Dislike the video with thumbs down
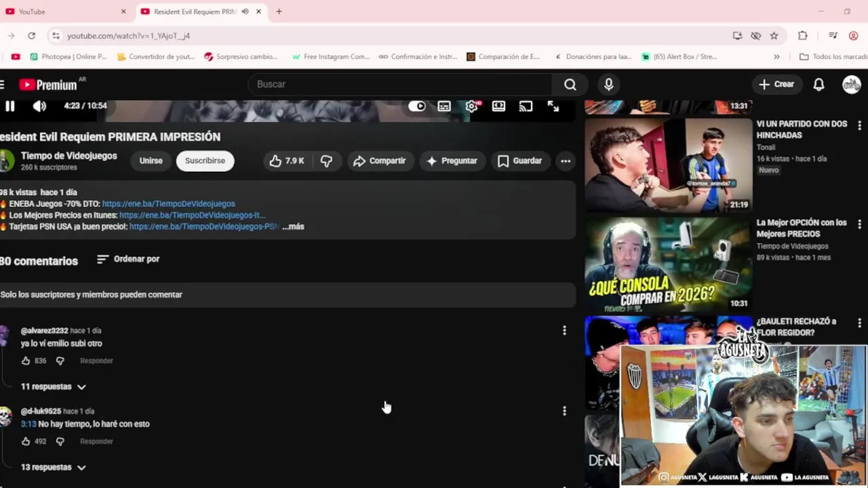 click(326, 161)
